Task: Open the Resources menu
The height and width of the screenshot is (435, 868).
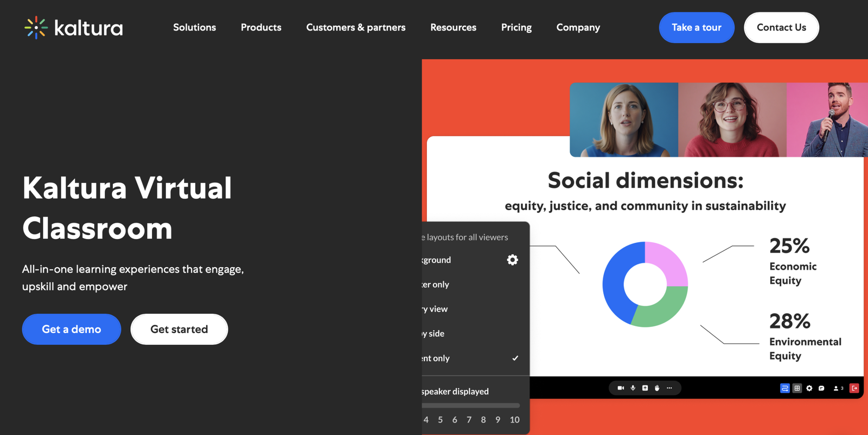Action: [454, 27]
